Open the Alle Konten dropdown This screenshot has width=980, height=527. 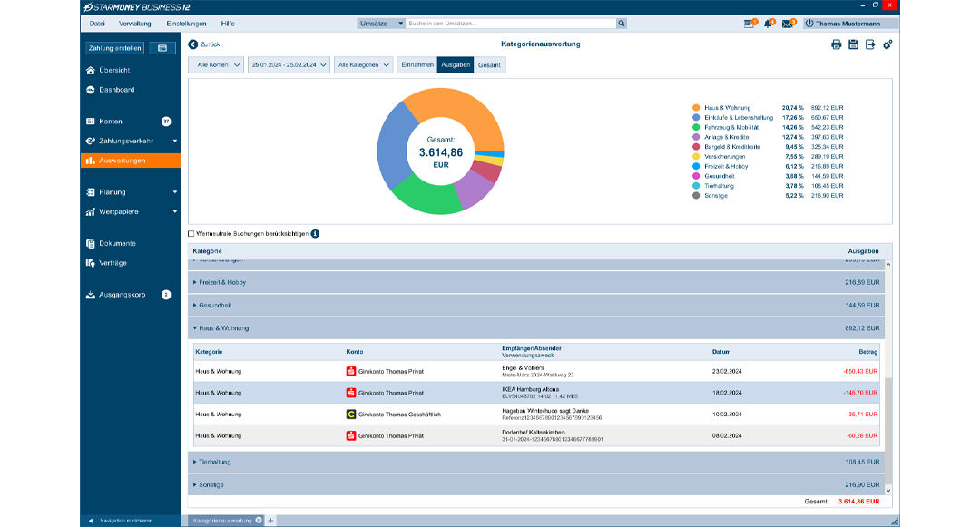click(x=216, y=65)
